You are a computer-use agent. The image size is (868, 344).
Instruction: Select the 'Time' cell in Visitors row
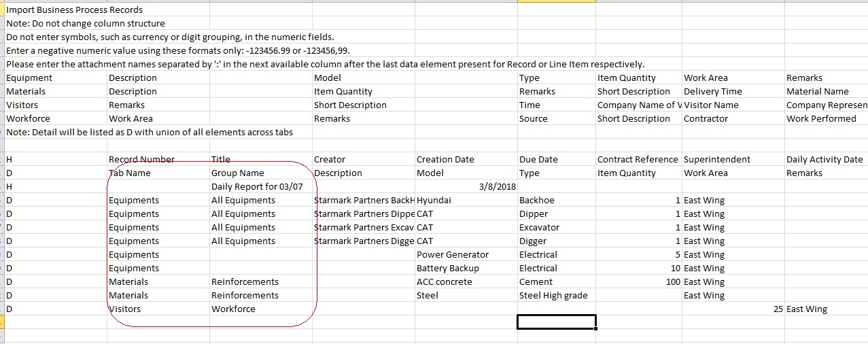tap(557, 105)
